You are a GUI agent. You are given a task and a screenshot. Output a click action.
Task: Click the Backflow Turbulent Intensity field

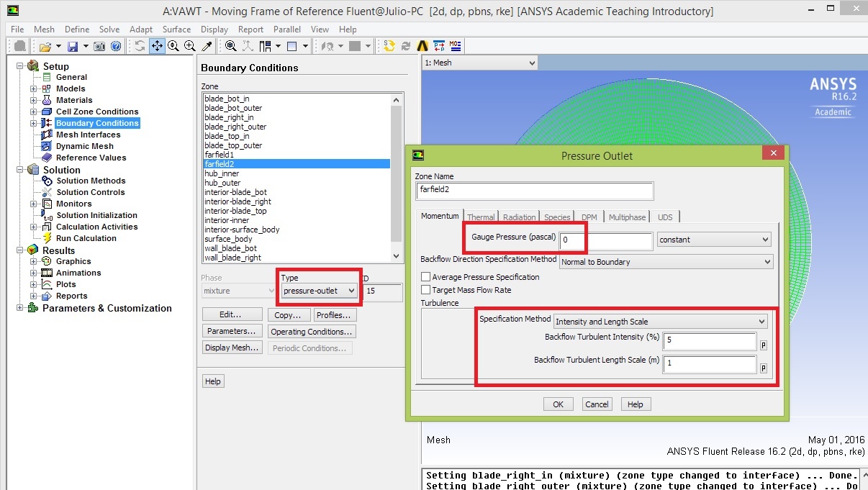tap(710, 340)
